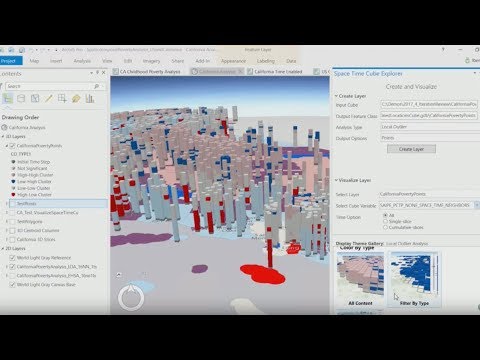Select List By Drawing Order icon

click(8, 99)
